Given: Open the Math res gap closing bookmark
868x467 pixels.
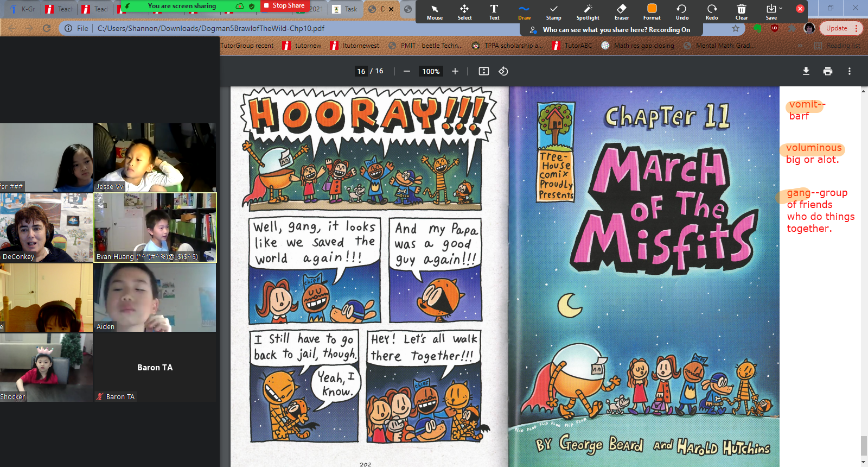Looking at the screenshot, I should (638, 46).
